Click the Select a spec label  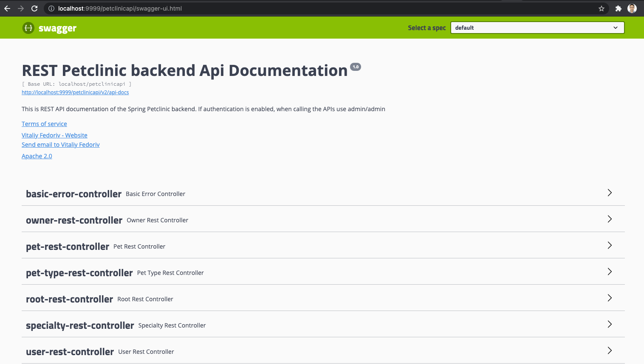(x=427, y=28)
